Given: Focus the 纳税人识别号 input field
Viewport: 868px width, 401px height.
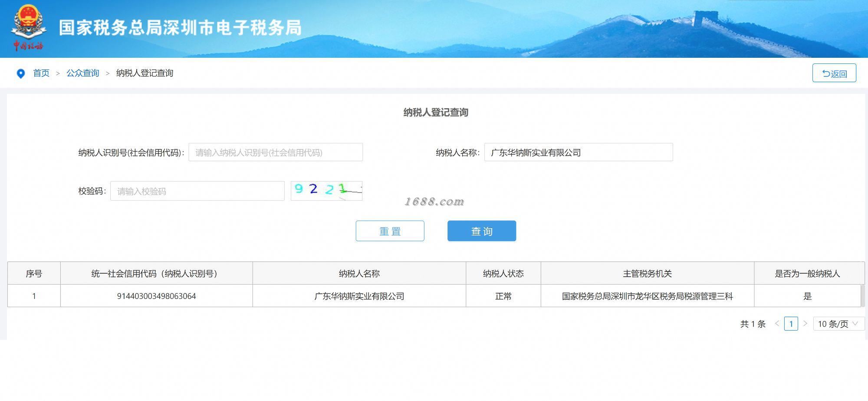Looking at the screenshot, I should (x=276, y=152).
